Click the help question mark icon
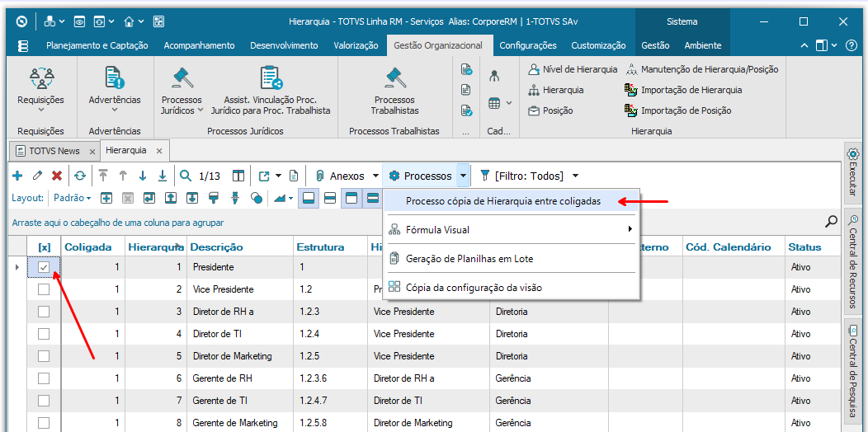This screenshot has width=868, height=432. (851, 46)
